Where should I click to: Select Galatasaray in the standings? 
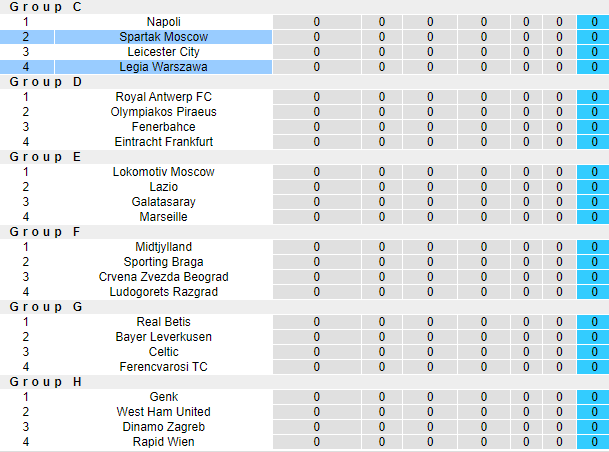(x=164, y=202)
